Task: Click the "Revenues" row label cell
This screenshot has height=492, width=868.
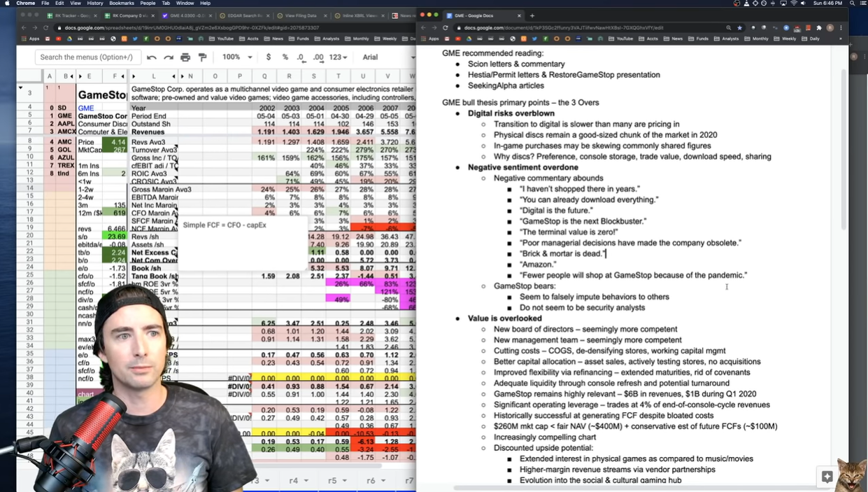Action: click(x=148, y=132)
